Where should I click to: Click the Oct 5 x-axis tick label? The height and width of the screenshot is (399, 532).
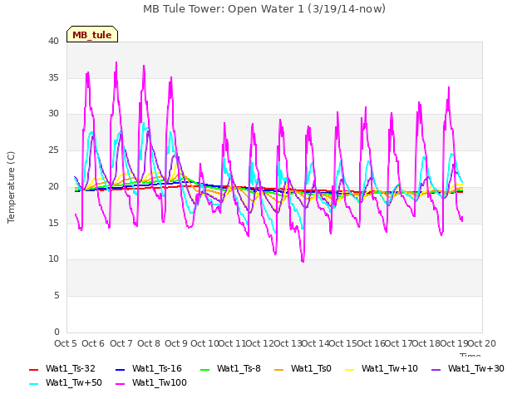pyautogui.click(x=66, y=343)
